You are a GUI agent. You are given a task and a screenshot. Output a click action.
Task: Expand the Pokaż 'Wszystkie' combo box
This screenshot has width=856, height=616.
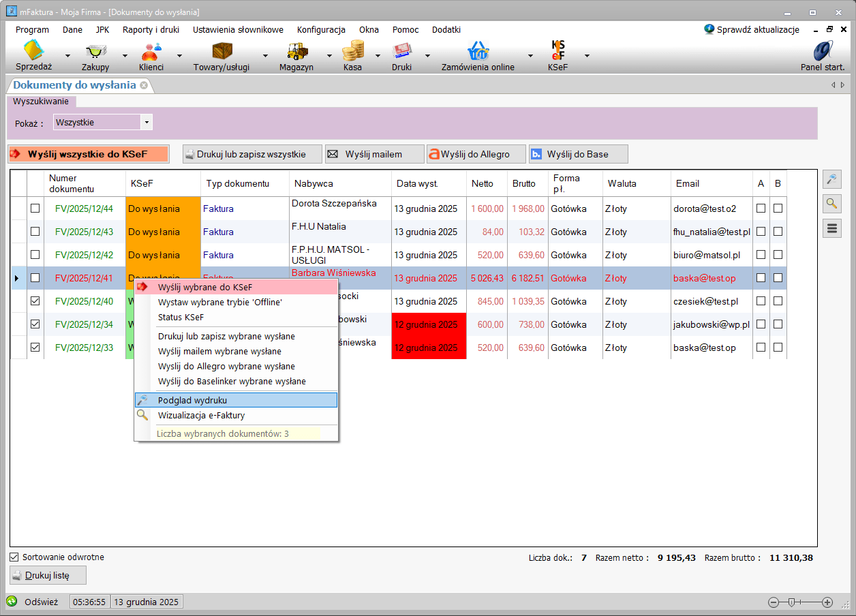[x=146, y=123]
